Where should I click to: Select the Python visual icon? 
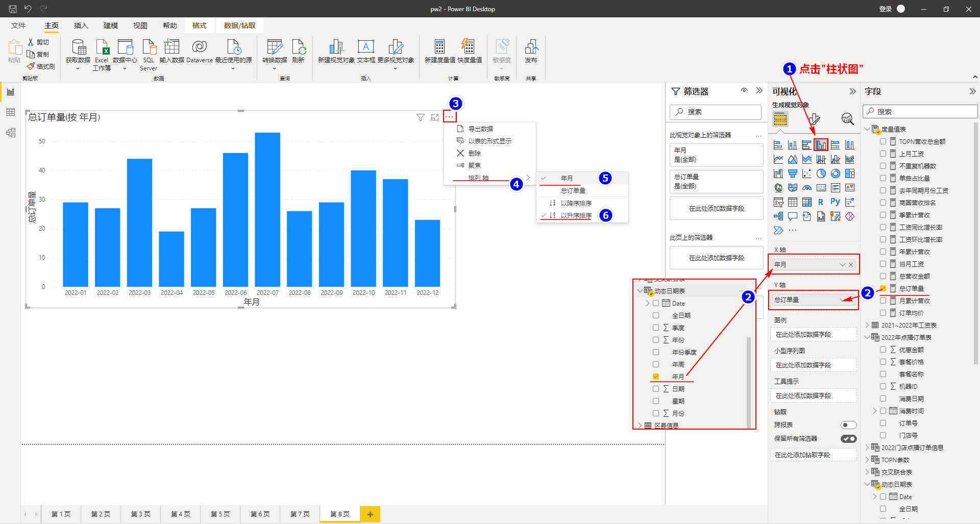click(835, 202)
